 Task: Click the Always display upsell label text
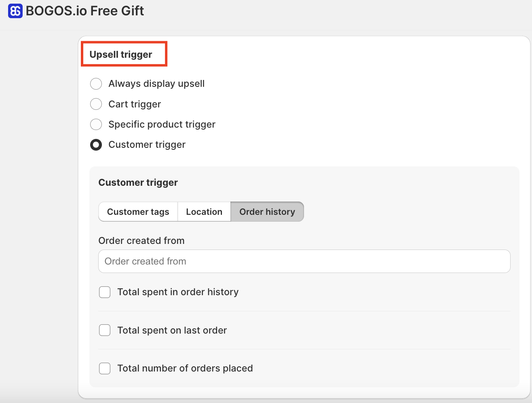[156, 84]
